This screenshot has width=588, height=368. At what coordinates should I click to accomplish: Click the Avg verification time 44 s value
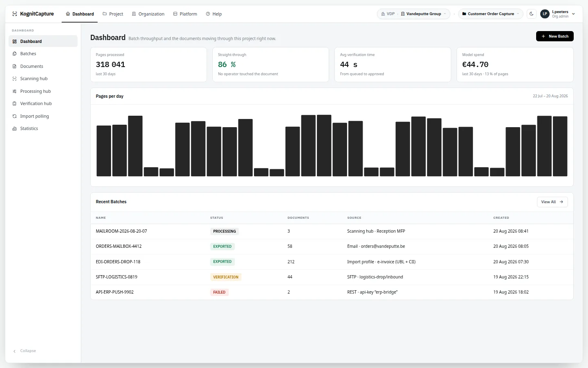pyautogui.click(x=349, y=65)
